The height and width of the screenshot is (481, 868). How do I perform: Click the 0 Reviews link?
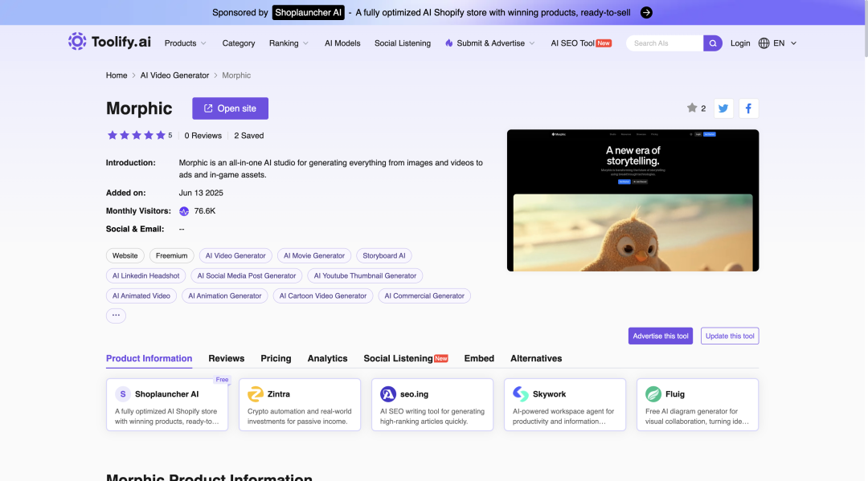203,136
